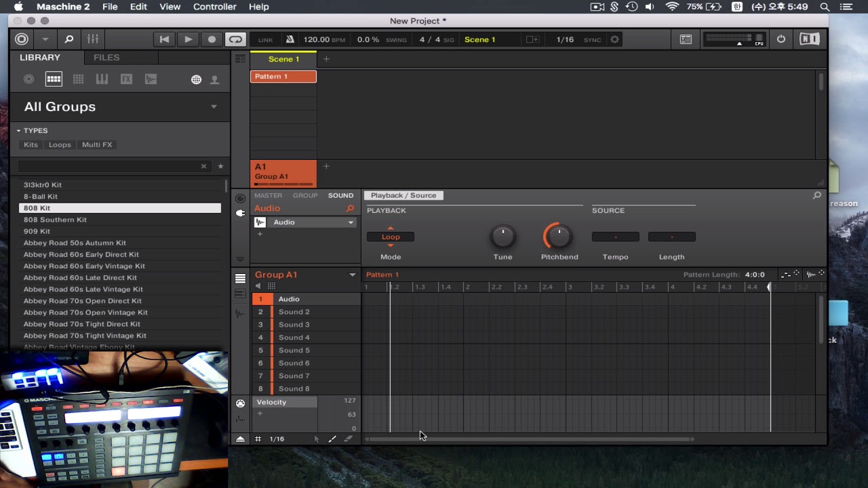This screenshot has height=488, width=868.
Task: Filter by Multi FX type tag
Action: point(97,144)
